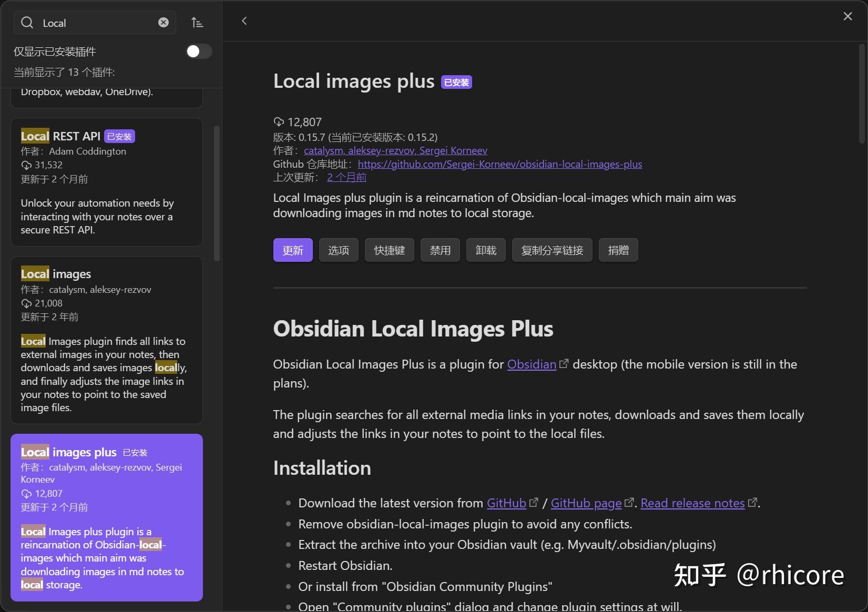This screenshot has height=612, width=868.
Task: Click the 21,008 downloads on Local images
Action: coord(48,303)
